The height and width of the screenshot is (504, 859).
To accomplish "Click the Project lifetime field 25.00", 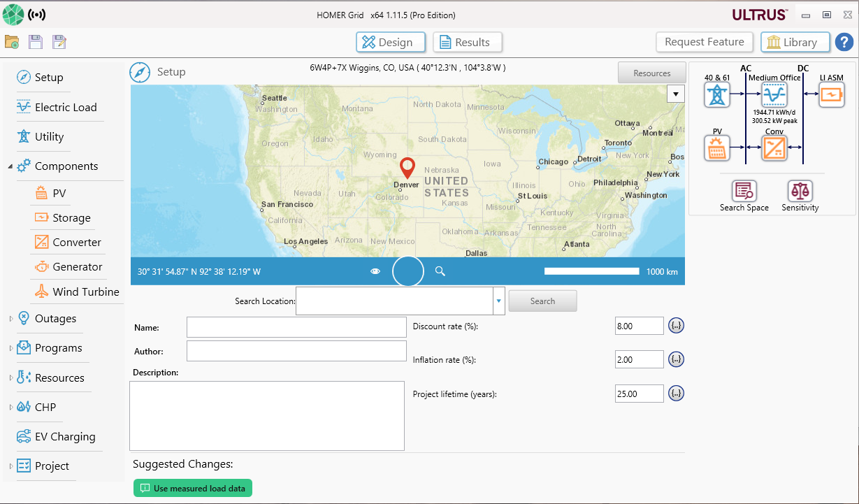I will [x=640, y=394].
